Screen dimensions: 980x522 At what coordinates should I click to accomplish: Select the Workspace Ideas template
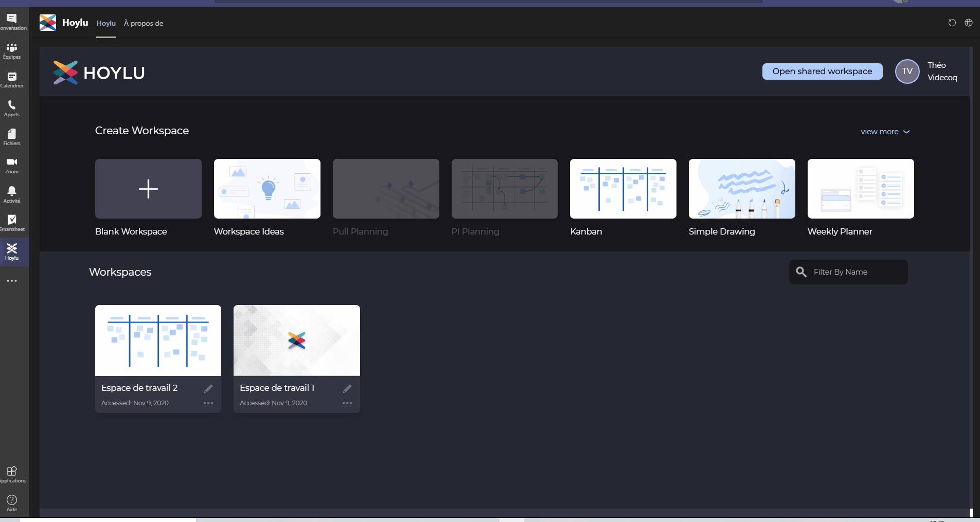[x=267, y=189]
